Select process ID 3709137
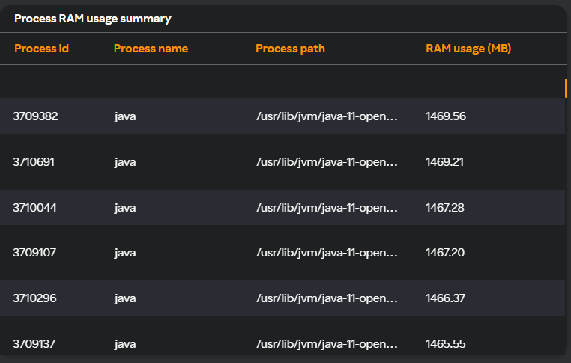The image size is (571, 363). (34, 344)
